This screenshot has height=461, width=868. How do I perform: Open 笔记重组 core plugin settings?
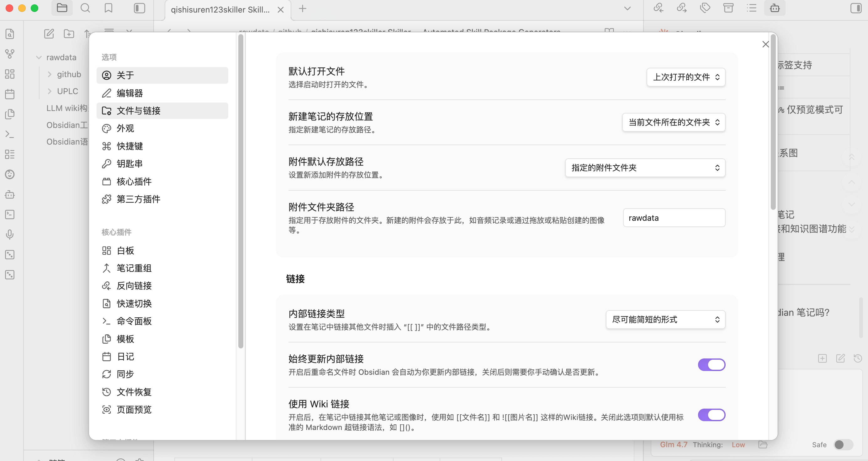tap(162, 268)
